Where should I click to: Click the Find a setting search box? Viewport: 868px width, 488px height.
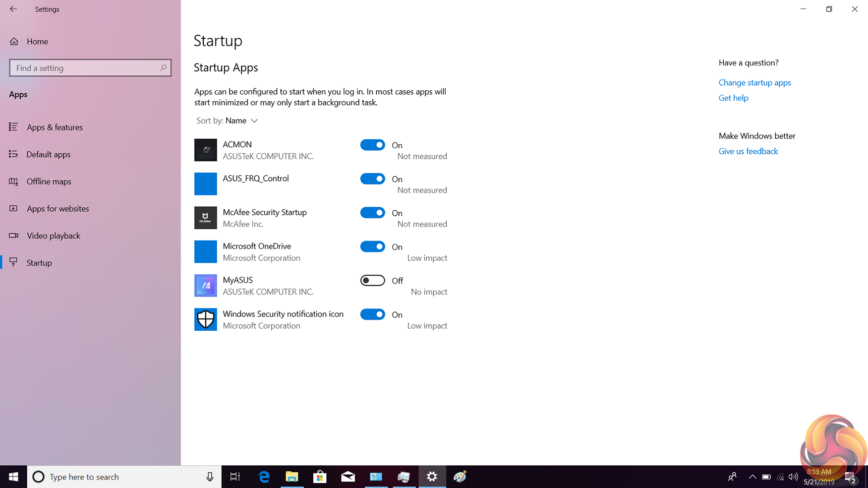[90, 68]
